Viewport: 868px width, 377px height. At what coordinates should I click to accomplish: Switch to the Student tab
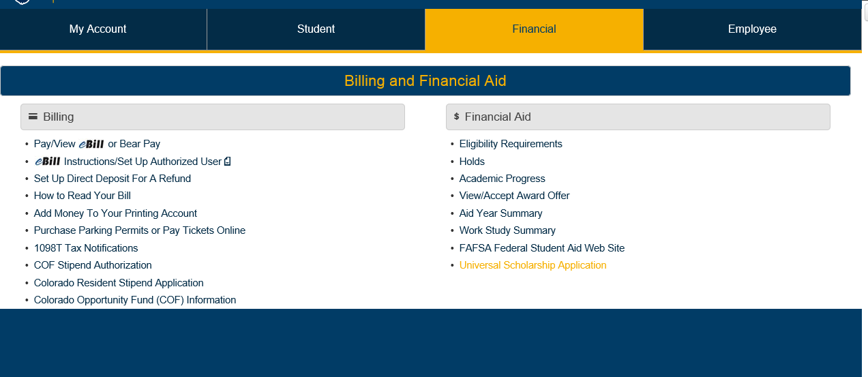[316, 29]
